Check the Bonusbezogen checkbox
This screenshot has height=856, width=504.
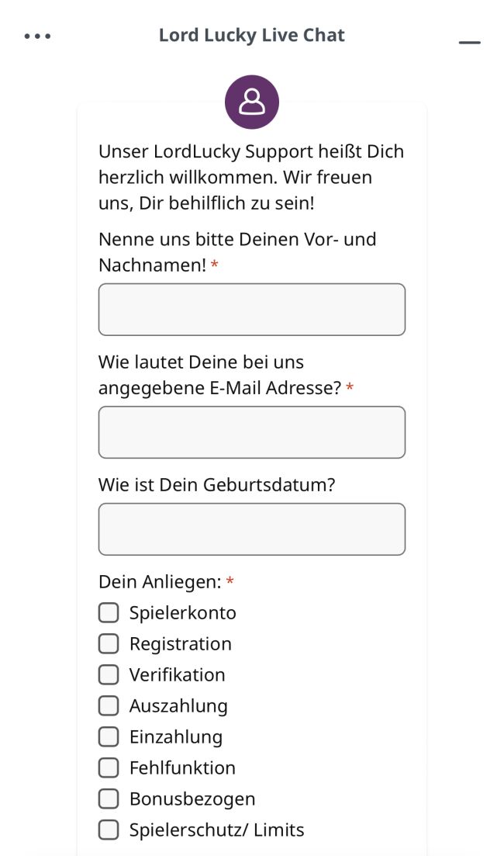pyautogui.click(x=109, y=799)
